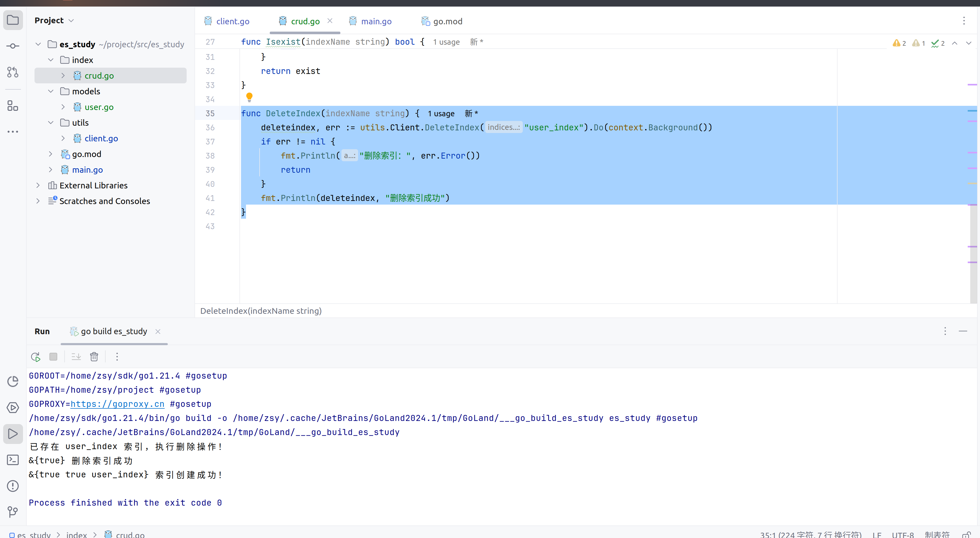
Task: Click the typo check count indicator
Action: (x=938, y=43)
